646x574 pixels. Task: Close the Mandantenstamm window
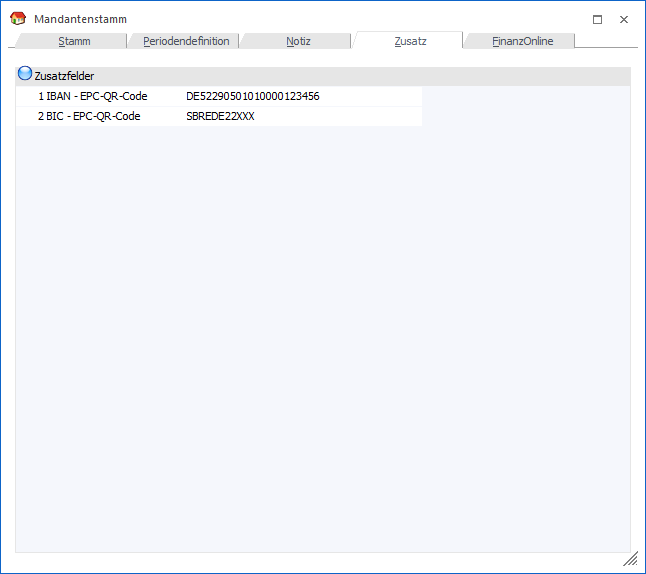[624, 19]
